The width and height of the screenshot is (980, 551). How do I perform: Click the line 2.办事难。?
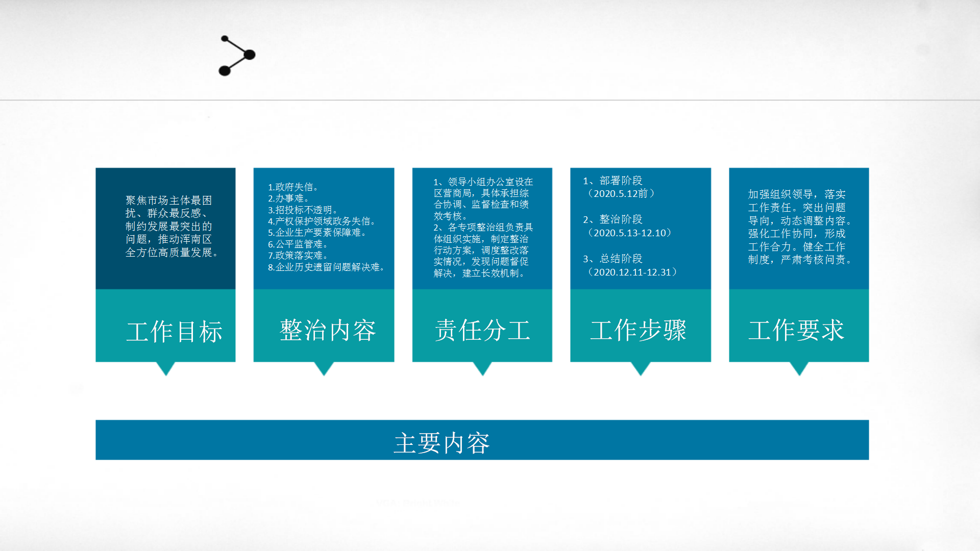pos(289,198)
